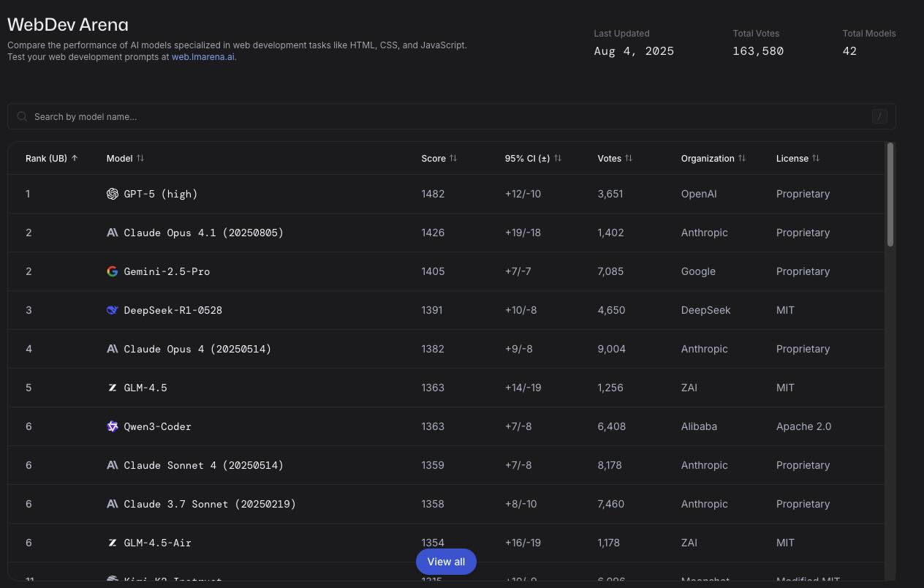Open the web.lmarena.ai link
The height and width of the screenshot is (588, 924).
click(x=203, y=57)
